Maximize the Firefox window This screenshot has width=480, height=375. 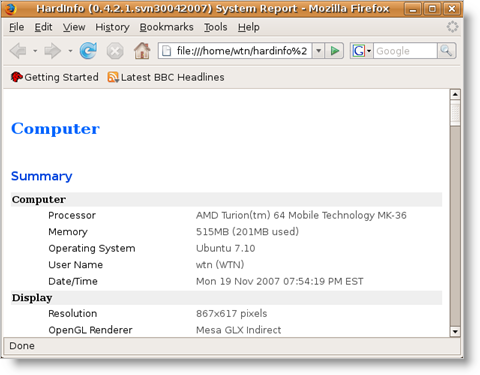click(432, 9)
